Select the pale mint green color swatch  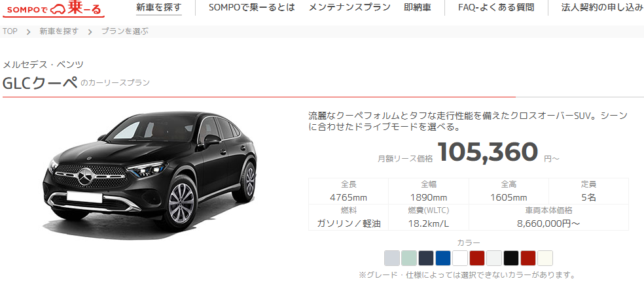point(409,258)
